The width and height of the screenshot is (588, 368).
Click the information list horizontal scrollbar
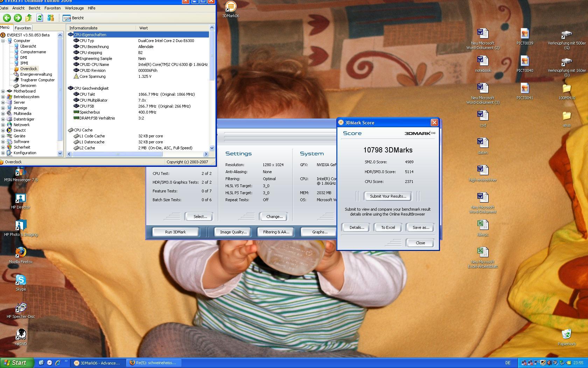coord(138,154)
